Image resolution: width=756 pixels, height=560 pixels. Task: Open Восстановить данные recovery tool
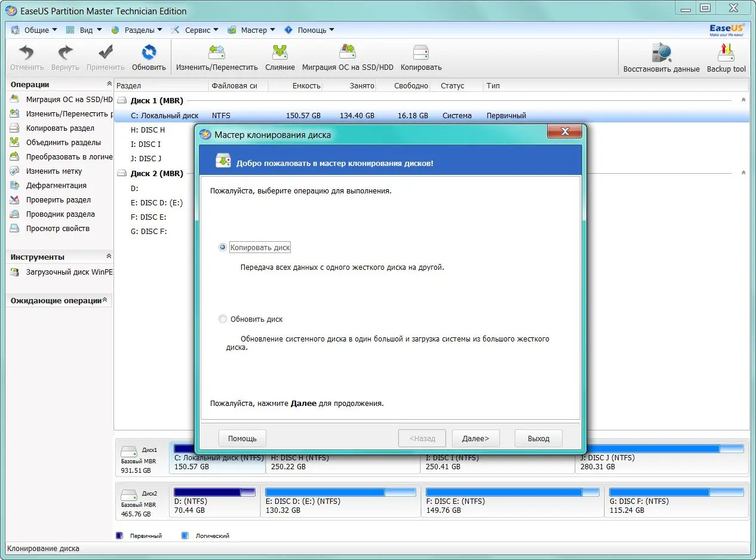[661, 53]
